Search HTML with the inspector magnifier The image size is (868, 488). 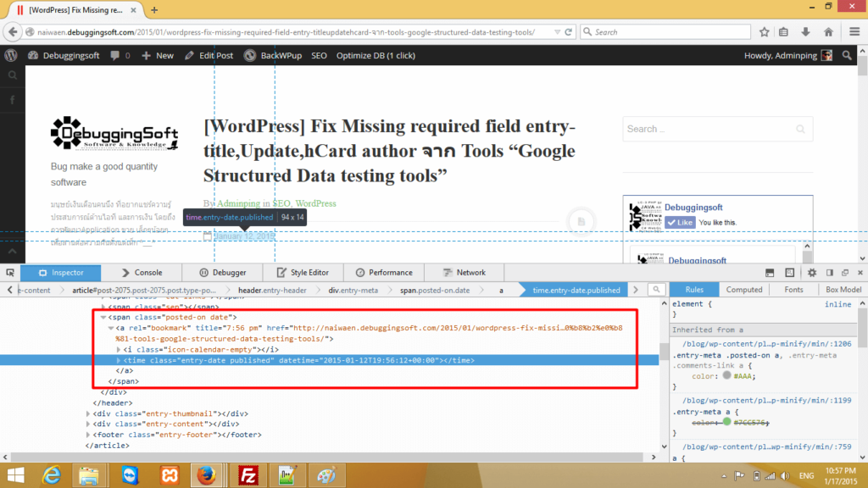(657, 290)
